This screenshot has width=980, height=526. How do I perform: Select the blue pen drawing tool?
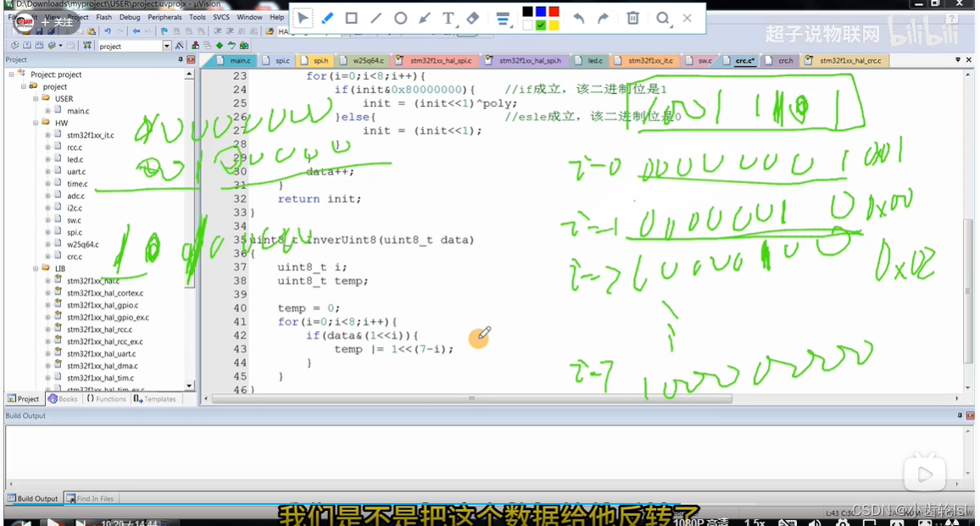tap(327, 18)
